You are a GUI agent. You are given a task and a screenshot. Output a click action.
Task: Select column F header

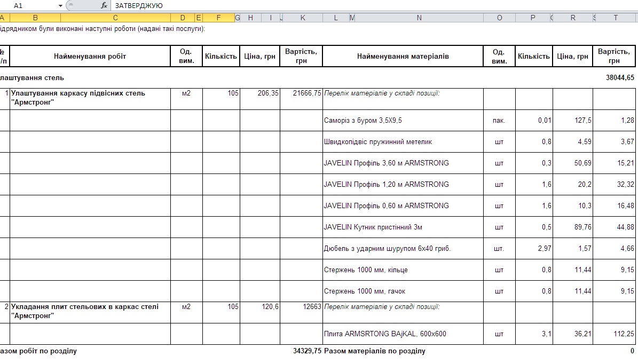pyautogui.click(x=218, y=18)
